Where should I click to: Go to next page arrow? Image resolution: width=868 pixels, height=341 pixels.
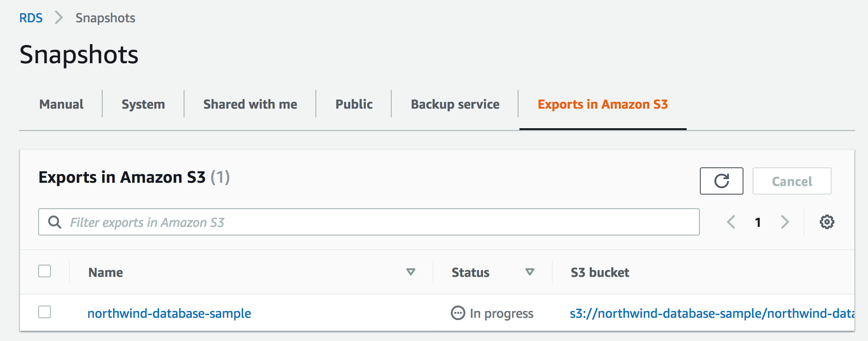pyautogui.click(x=785, y=222)
